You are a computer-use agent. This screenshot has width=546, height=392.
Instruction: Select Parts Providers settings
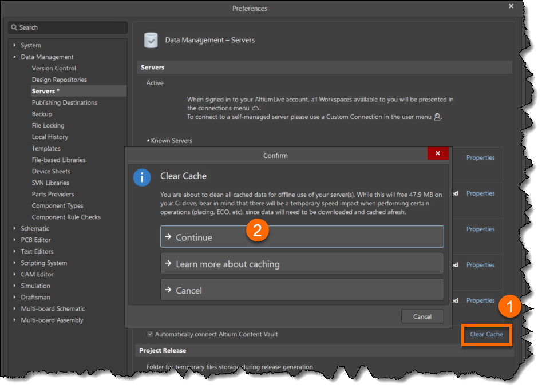pos(52,194)
